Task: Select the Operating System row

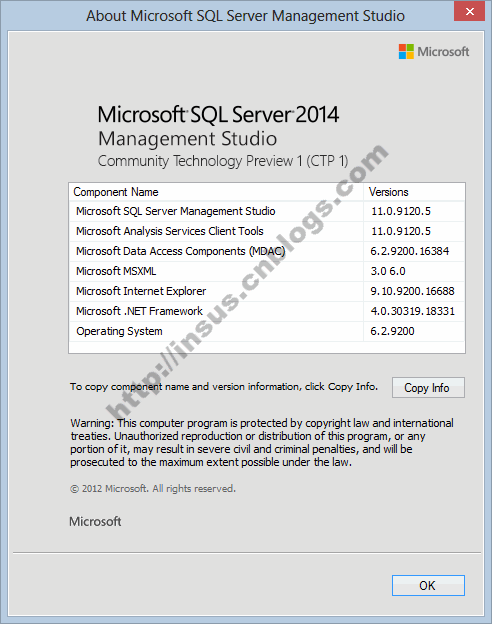Action: (267, 331)
